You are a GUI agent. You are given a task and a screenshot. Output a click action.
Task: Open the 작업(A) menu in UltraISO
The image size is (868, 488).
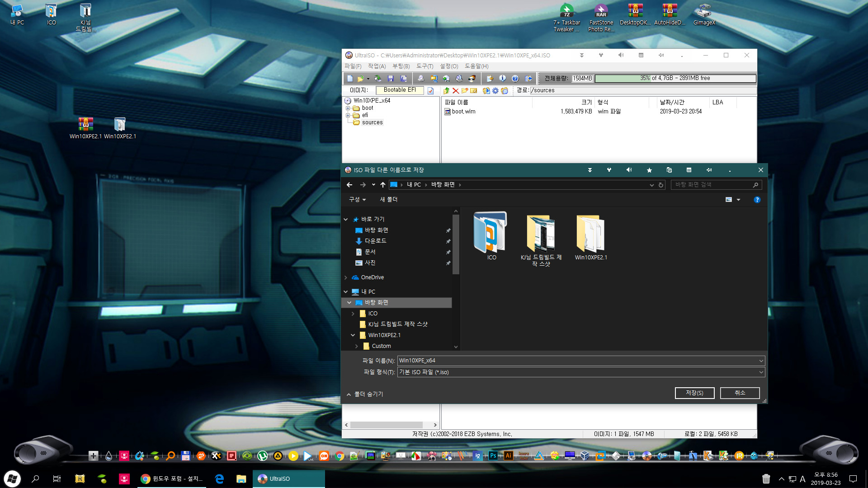pyautogui.click(x=377, y=66)
